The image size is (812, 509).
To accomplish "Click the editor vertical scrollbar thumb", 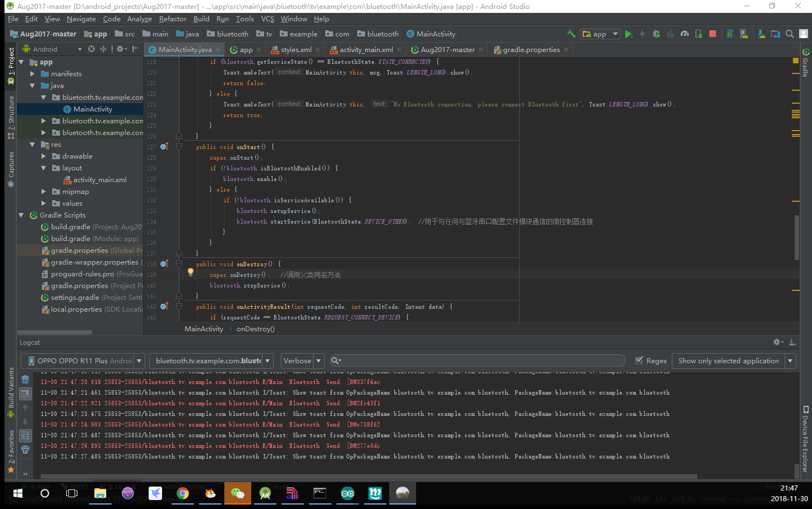I will coord(797,237).
